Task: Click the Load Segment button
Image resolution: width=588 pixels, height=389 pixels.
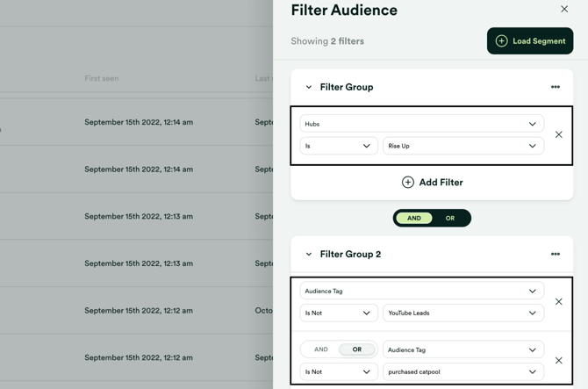Action: (530, 41)
